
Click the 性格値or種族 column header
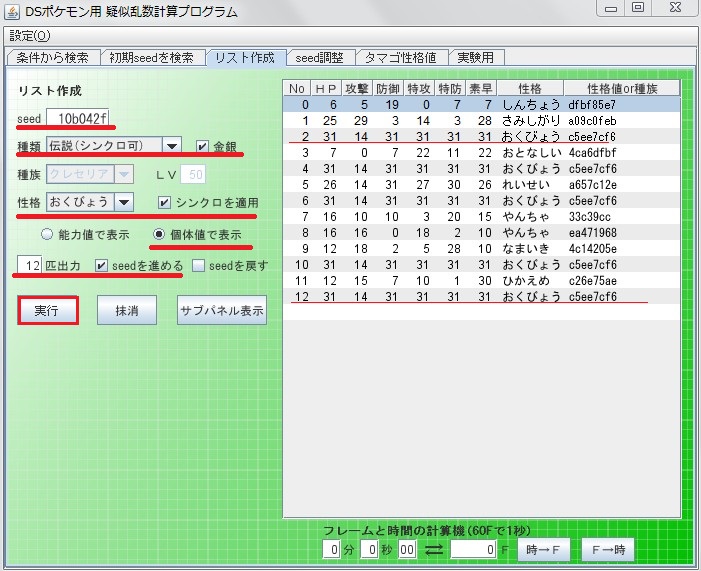[622, 89]
